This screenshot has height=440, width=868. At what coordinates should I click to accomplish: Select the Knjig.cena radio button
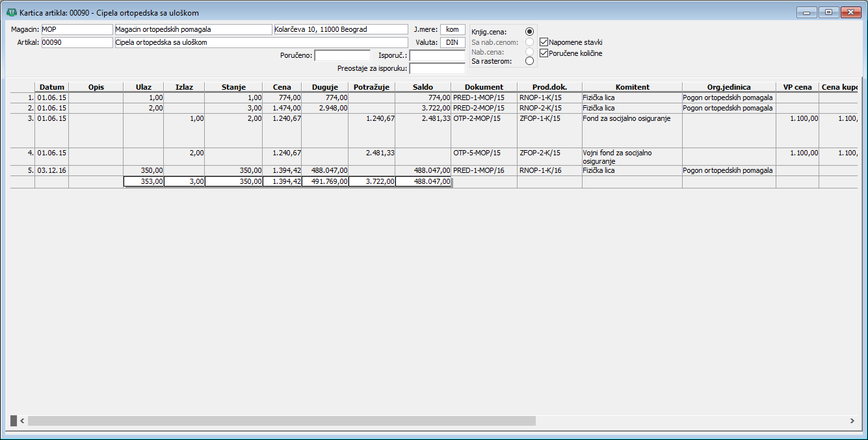[529, 32]
